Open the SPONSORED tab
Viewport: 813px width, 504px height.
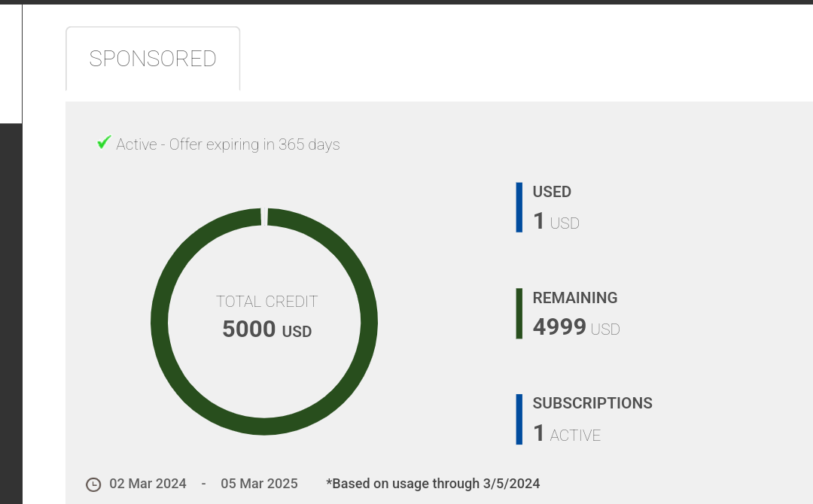click(153, 59)
